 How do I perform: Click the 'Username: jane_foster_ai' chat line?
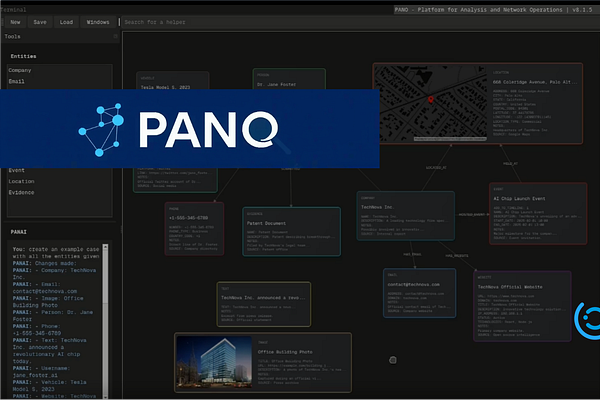point(41,372)
